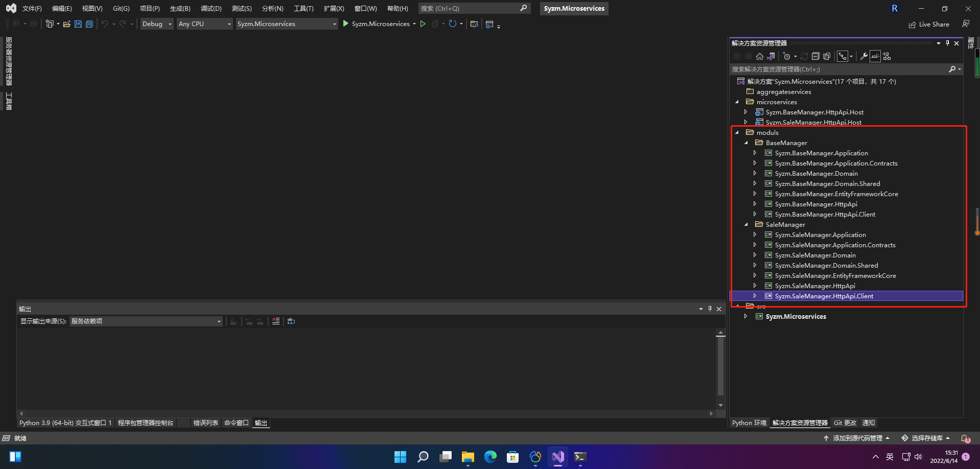Click the pending changes filter clock icon
980x469 pixels.
(x=787, y=56)
